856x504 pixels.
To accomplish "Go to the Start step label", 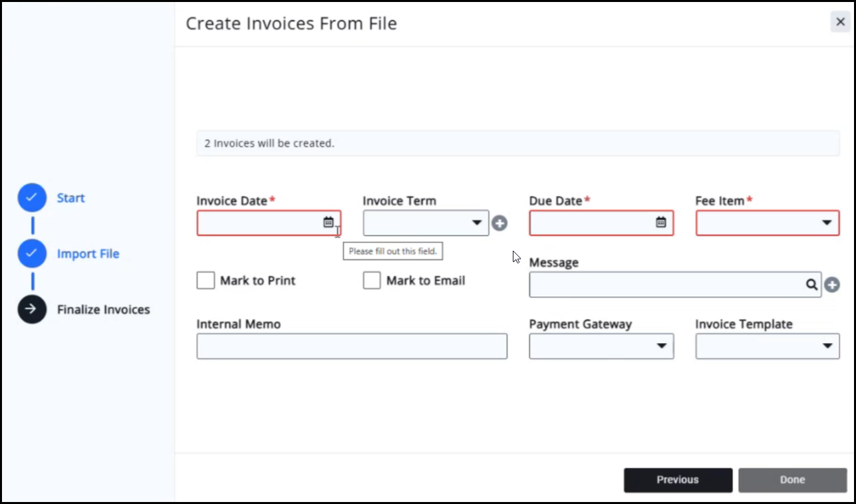I will click(x=71, y=198).
